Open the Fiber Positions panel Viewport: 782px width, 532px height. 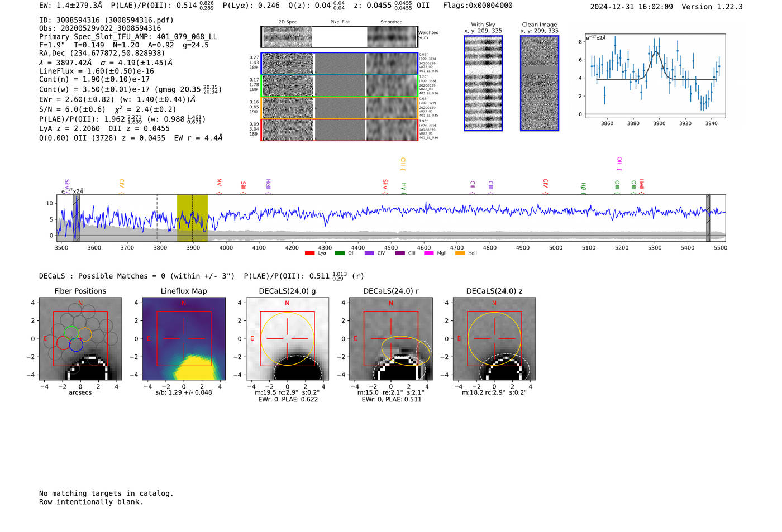tap(80, 339)
